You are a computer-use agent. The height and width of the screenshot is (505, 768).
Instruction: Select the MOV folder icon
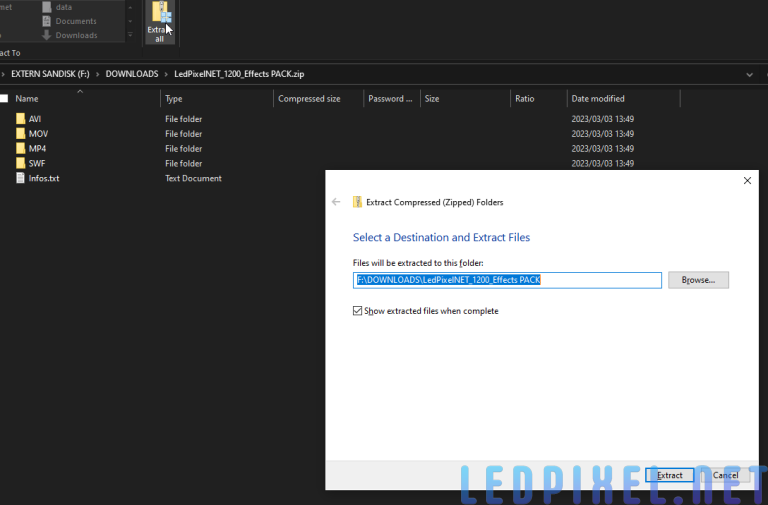[20, 134]
